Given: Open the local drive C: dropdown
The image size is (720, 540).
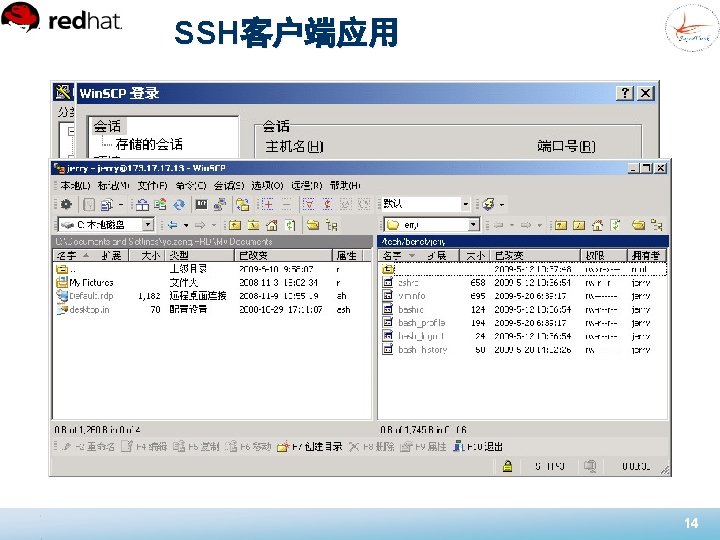Looking at the screenshot, I should pos(148,225).
